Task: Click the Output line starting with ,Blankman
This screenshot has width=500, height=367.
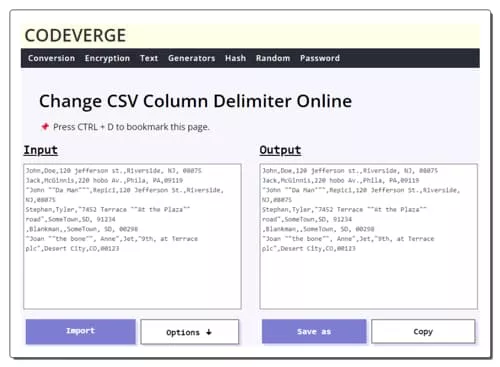Action: [318, 229]
